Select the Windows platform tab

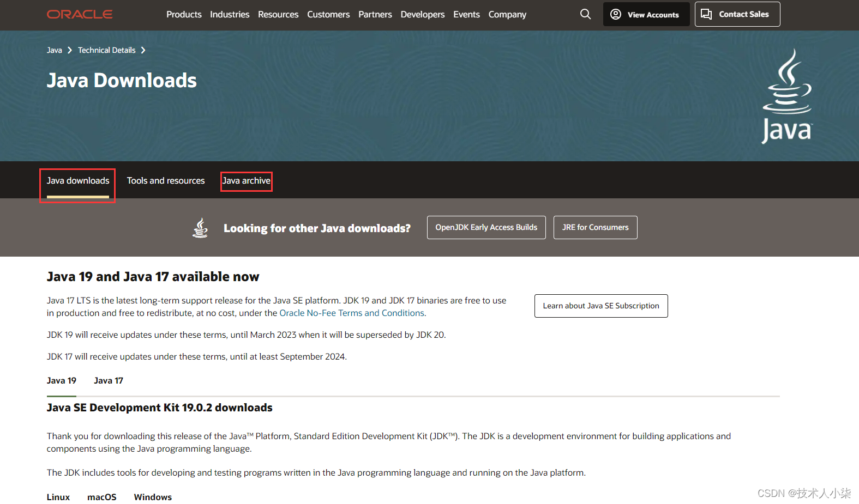click(x=153, y=497)
